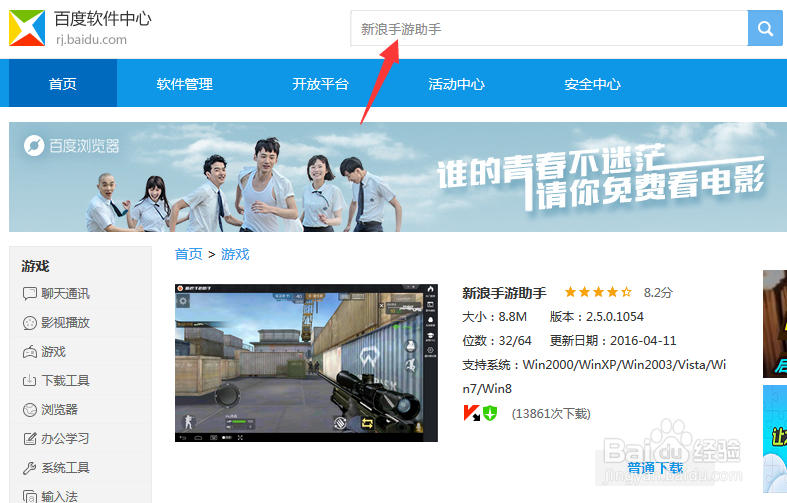Click the 下载工具 download icon
Screen dimensions: 787x503
(30, 381)
